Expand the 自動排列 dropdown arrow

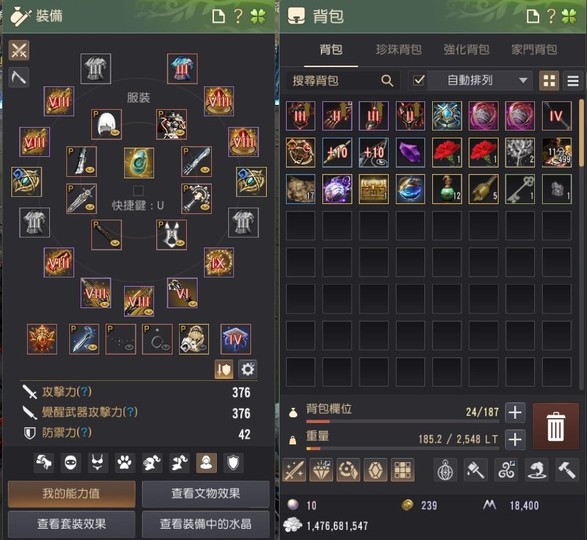pyautogui.click(x=523, y=81)
